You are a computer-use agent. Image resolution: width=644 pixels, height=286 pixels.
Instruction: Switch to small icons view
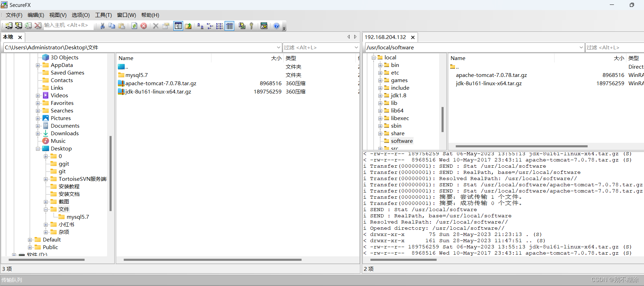210,26
